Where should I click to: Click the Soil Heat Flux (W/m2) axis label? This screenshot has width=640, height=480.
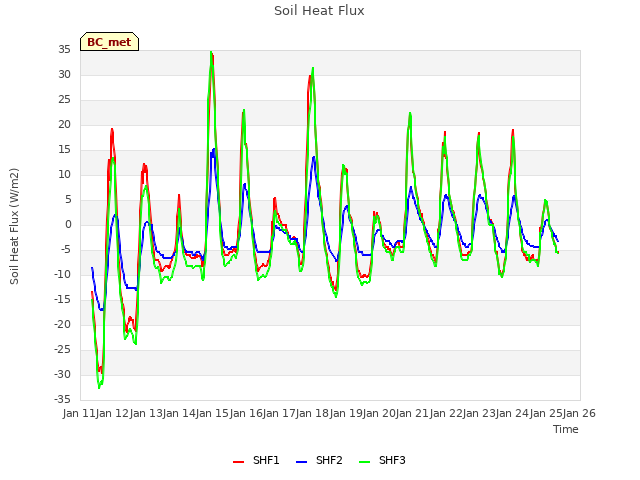(x=14, y=226)
